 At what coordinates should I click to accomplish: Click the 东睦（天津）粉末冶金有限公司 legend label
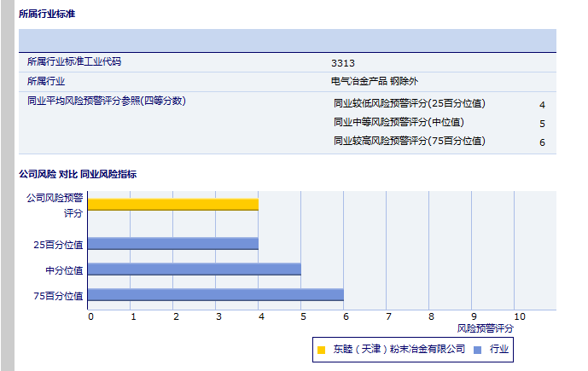click(399, 350)
